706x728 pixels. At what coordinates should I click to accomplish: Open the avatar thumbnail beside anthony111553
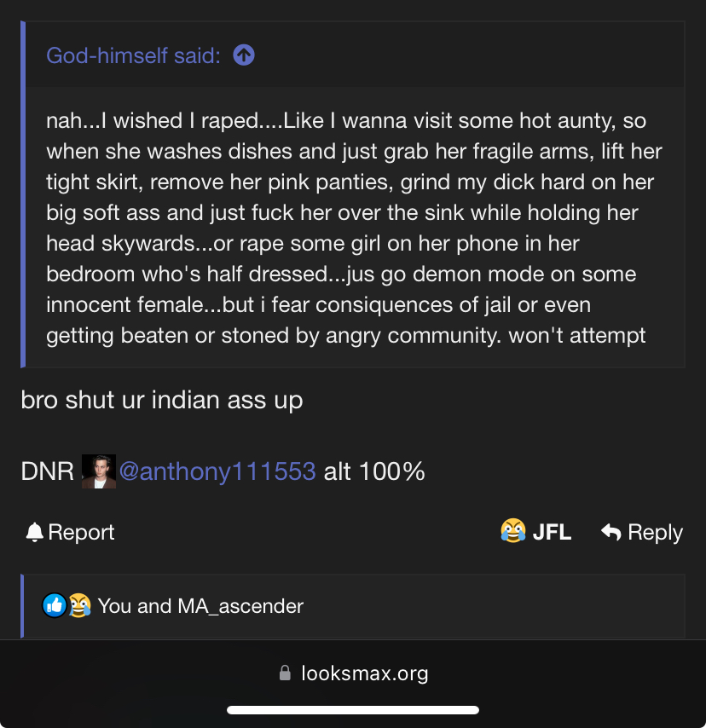[98, 471]
